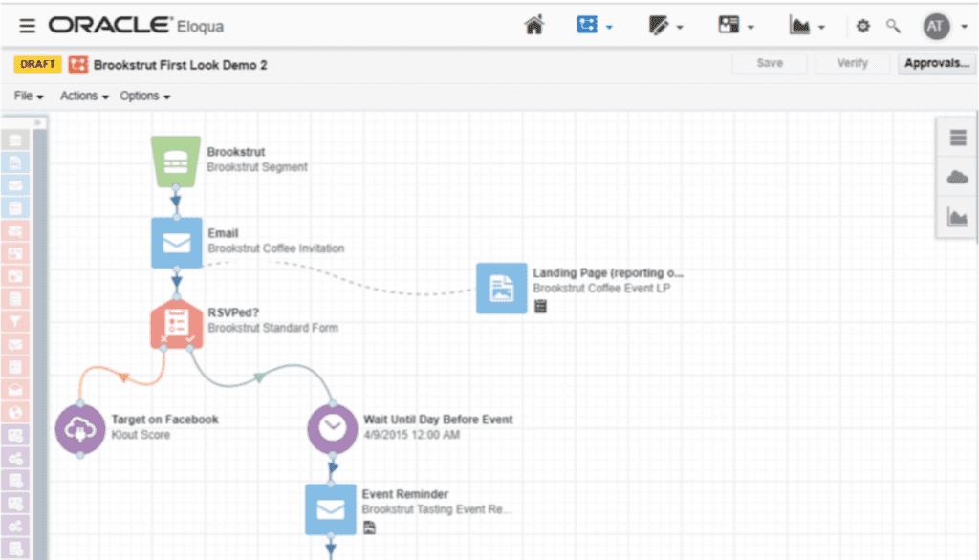Select the blue Email step node
The image size is (979, 560).
click(x=176, y=243)
